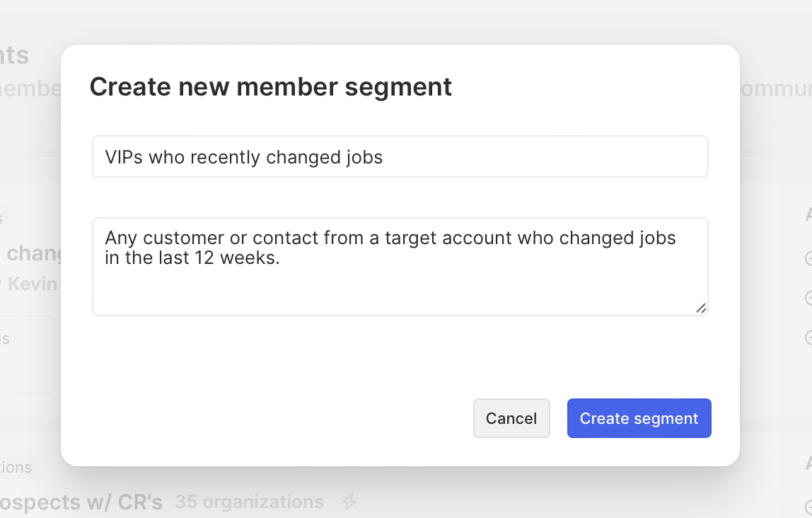812x518 pixels.
Task: Click the 'ommun' text at top right
Action: [x=775, y=89]
